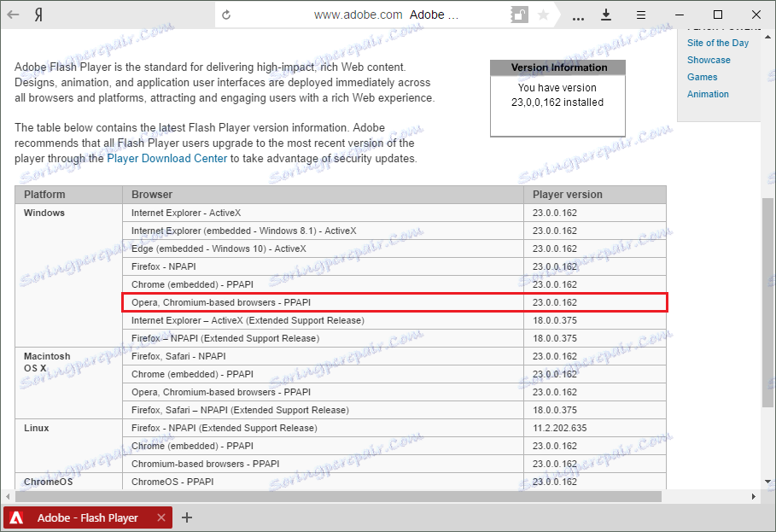This screenshot has height=532, width=776.
Task: Click the Player version column header
Action: (x=595, y=195)
